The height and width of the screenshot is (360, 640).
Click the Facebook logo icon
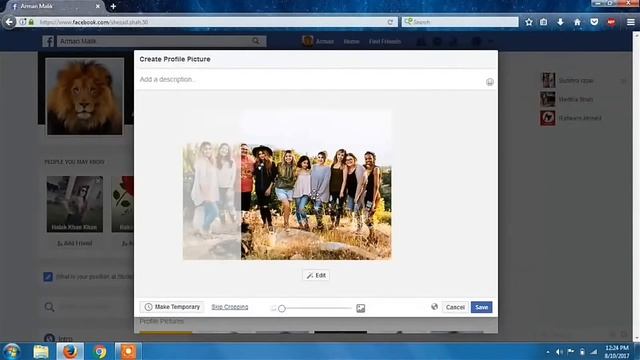coord(48,41)
